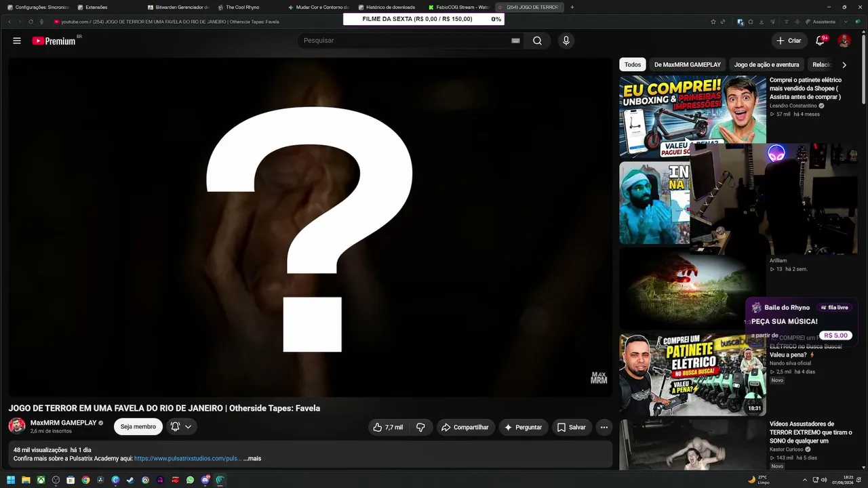Click the search magnifier button
This screenshot has width=868, height=488.
537,41
